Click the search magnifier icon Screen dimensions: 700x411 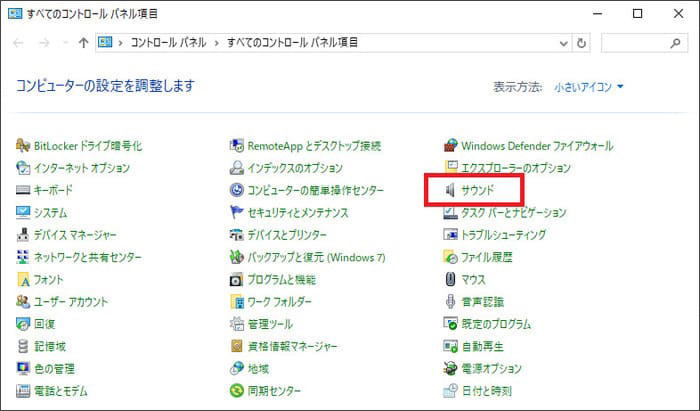tap(675, 43)
